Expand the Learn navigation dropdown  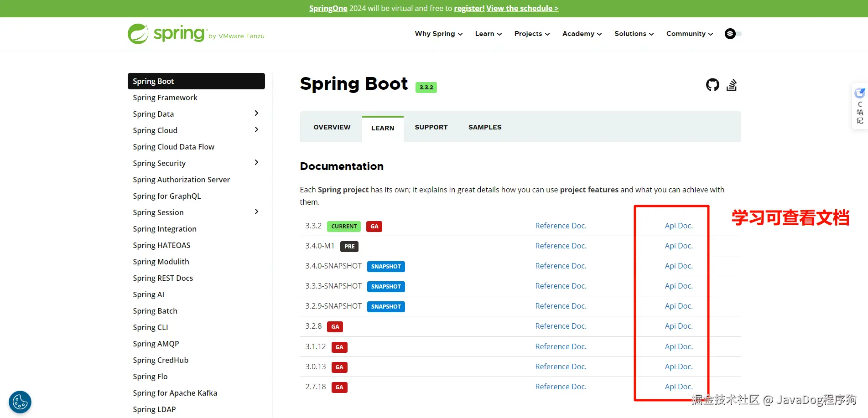[x=489, y=34]
